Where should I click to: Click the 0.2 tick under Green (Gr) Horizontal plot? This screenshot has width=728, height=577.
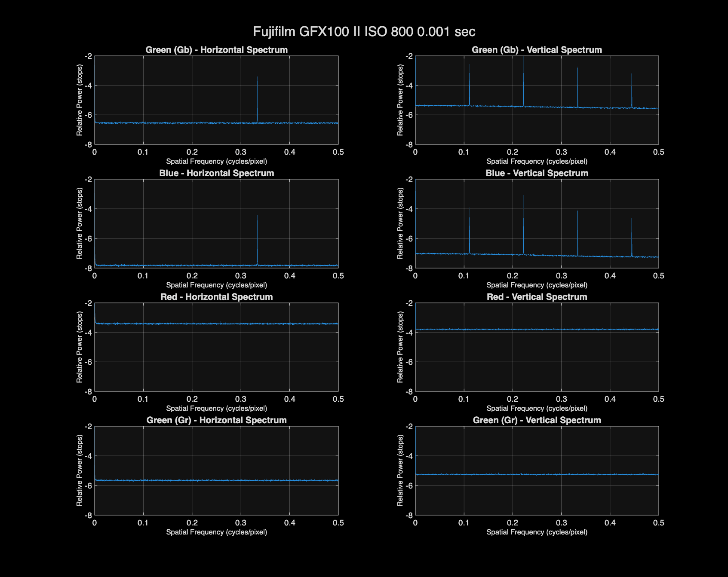tap(192, 523)
